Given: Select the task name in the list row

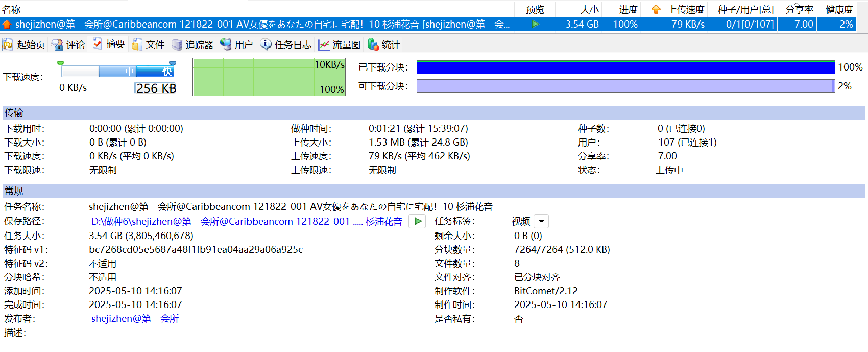Looking at the screenshot, I should (262, 24).
